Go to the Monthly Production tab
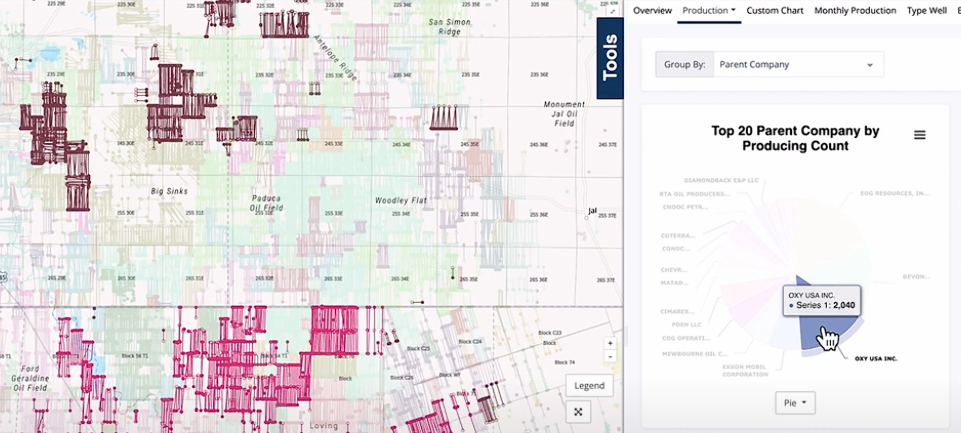The image size is (961, 433). (x=855, y=10)
